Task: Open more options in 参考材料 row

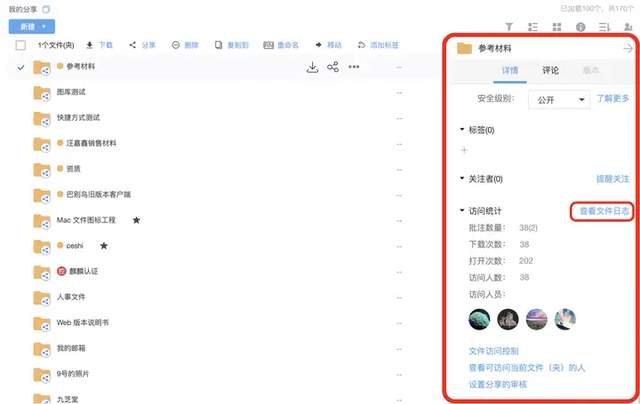Action: (x=354, y=67)
